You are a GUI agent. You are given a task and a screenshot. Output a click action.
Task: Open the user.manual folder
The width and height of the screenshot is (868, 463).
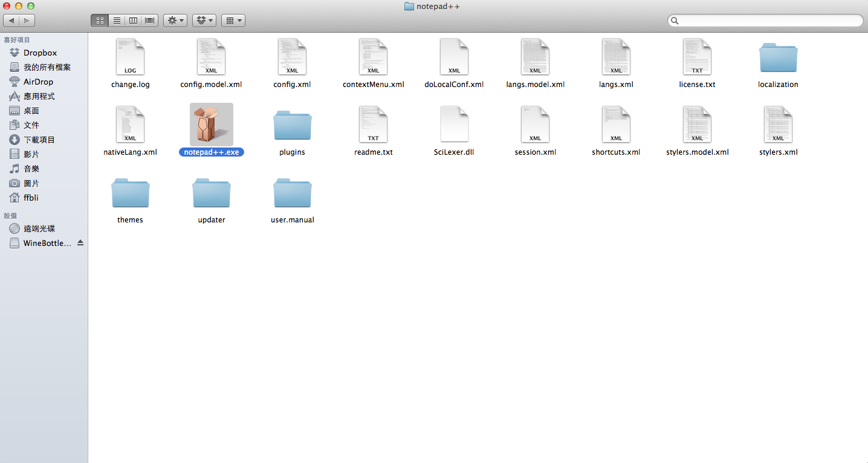(x=292, y=193)
